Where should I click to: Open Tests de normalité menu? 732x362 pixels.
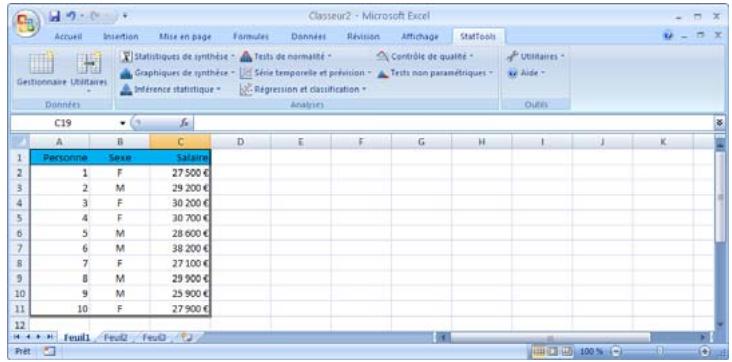pyautogui.click(x=286, y=57)
